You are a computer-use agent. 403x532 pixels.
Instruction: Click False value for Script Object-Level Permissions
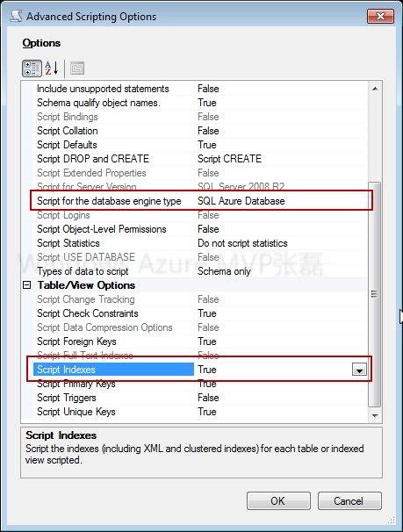[x=281, y=229]
